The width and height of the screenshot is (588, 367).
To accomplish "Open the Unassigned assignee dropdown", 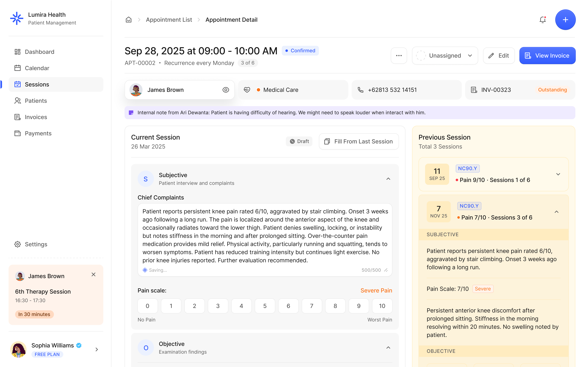I will tap(445, 56).
